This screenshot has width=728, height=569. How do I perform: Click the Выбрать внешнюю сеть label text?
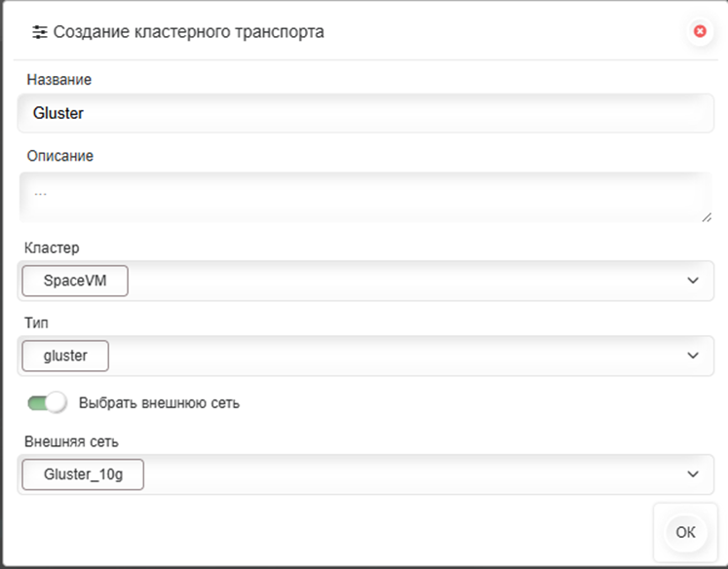coord(159,402)
